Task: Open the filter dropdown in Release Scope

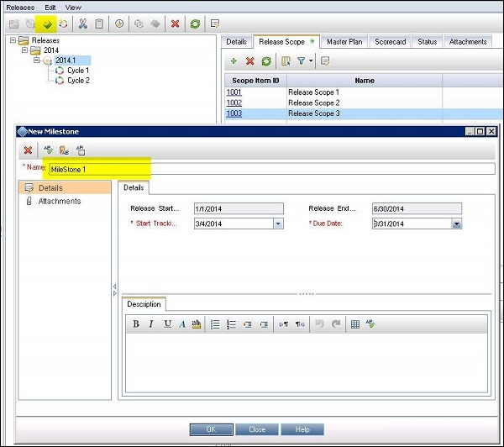Action: [310, 61]
